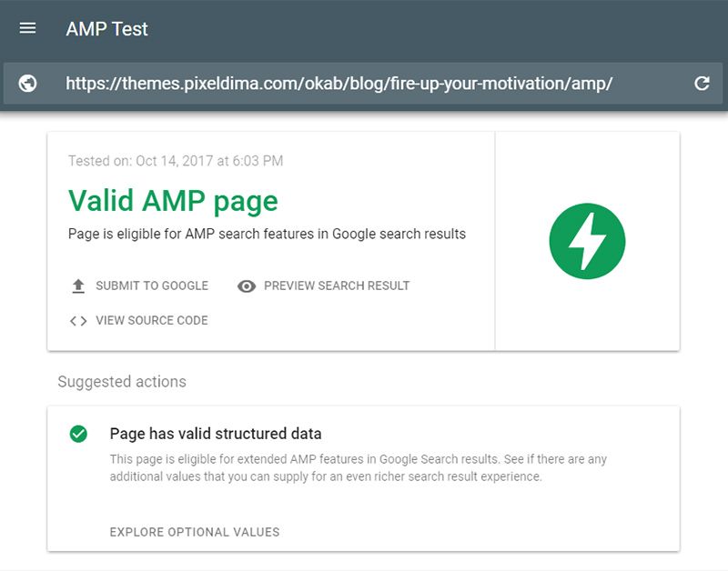Reload the test with the refresh icon
728x571 pixels.
click(x=702, y=84)
